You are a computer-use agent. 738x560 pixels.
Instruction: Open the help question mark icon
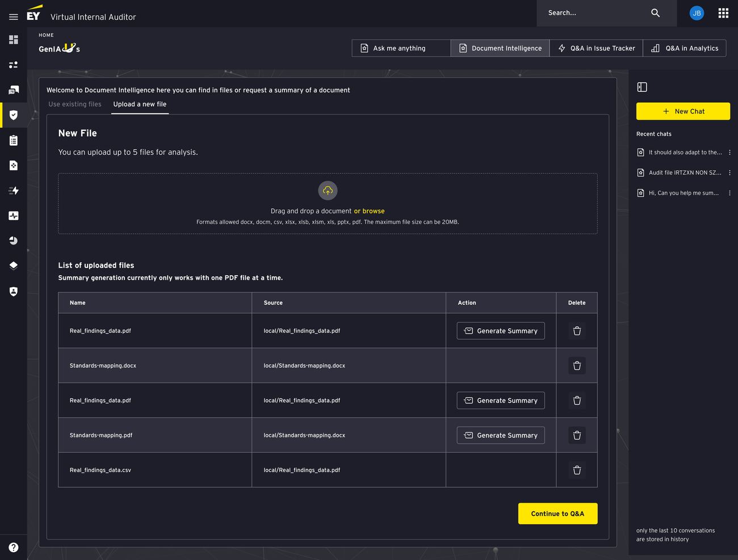click(14, 547)
